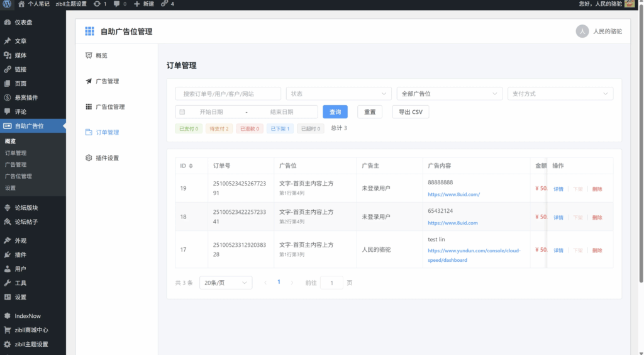
Task: Click the calendar icon in date range field
Action: tap(182, 112)
